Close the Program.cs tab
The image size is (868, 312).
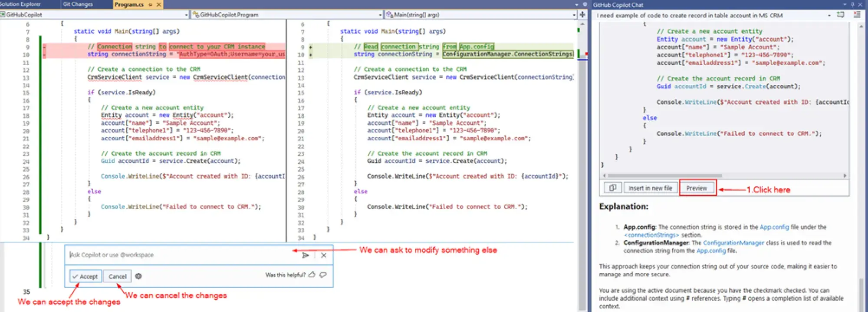[158, 4]
